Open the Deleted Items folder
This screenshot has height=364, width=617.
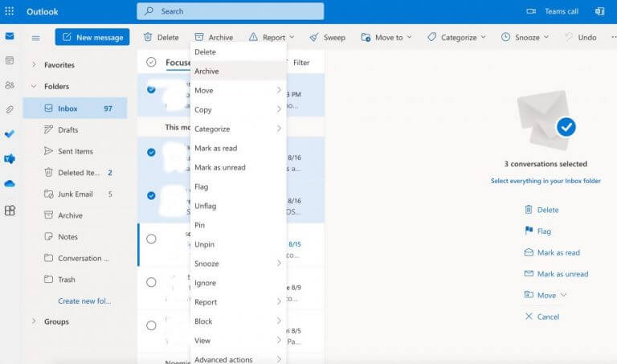(76, 173)
